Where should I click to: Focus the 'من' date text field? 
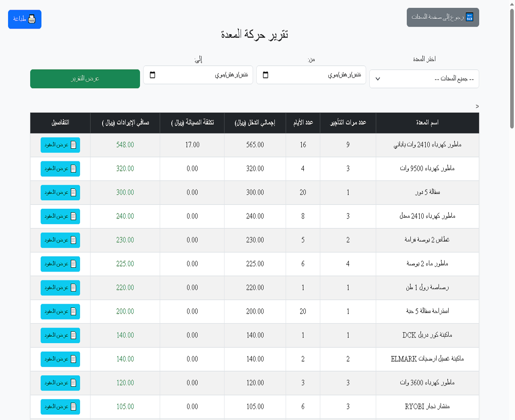pos(311,75)
